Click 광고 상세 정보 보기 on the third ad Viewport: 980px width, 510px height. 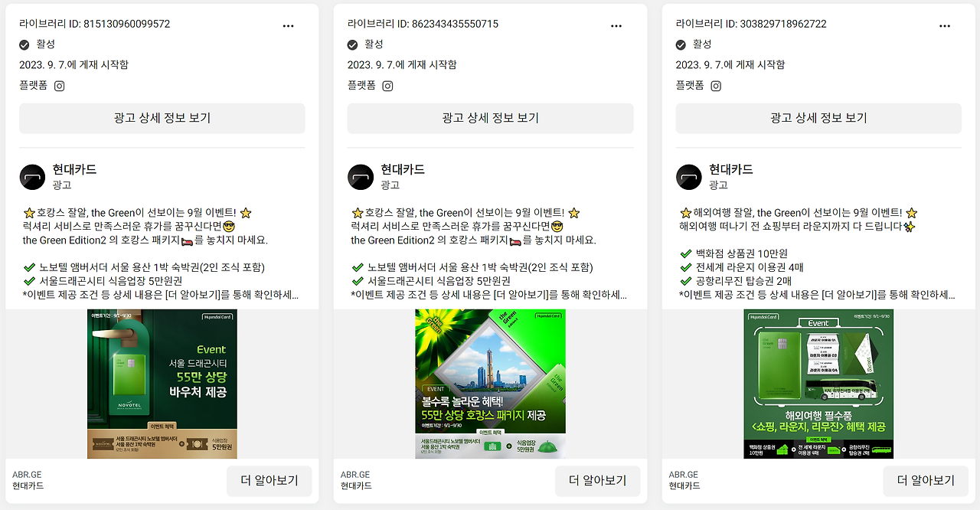(818, 118)
